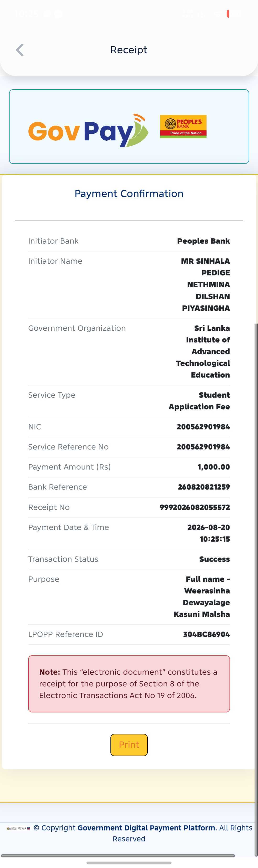The image size is (258, 868).
Task: Tap the GovPay logo
Action: pyautogui.click(x=88, y=130)
